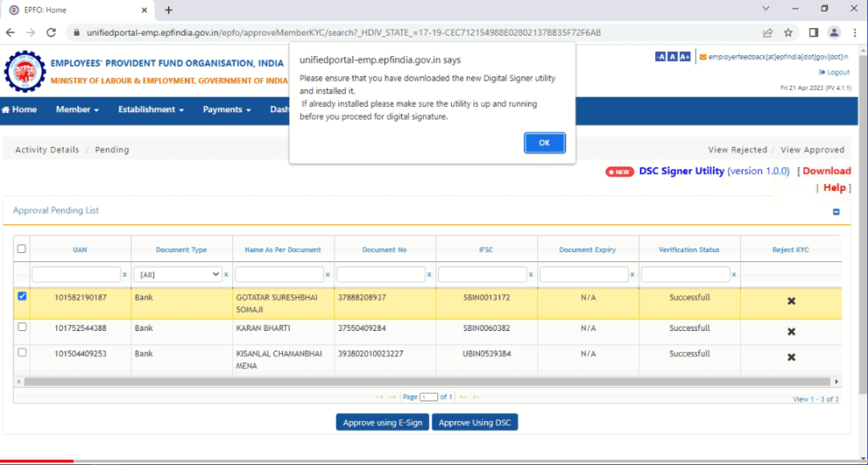Screen dimensions: 868x465
Task: Click Approve Using DSC button
Action: pyautogui.click(x=475, y=423)
